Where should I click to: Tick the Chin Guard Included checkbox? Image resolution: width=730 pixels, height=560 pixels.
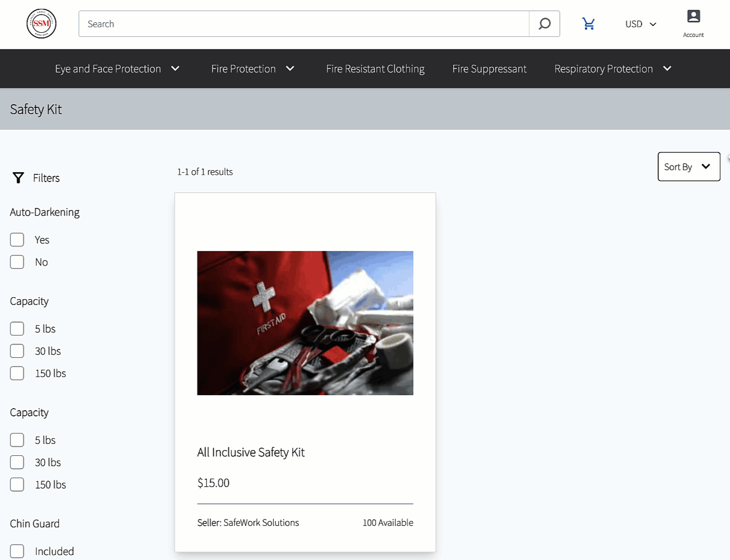click(x=17, y=551)
